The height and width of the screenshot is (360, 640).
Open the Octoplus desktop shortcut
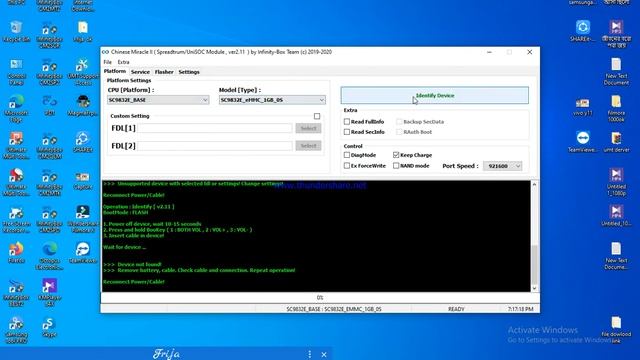pos(49,255)
